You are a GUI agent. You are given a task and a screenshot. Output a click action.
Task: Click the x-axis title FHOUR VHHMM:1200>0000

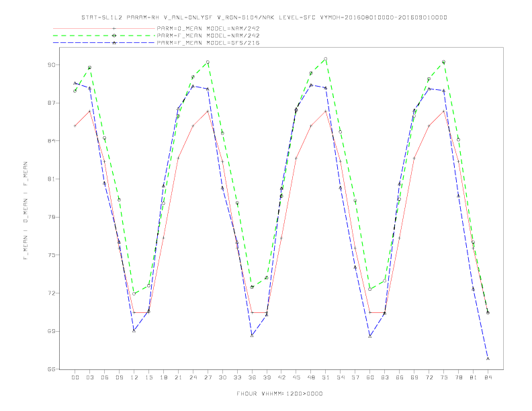[279, 394]
